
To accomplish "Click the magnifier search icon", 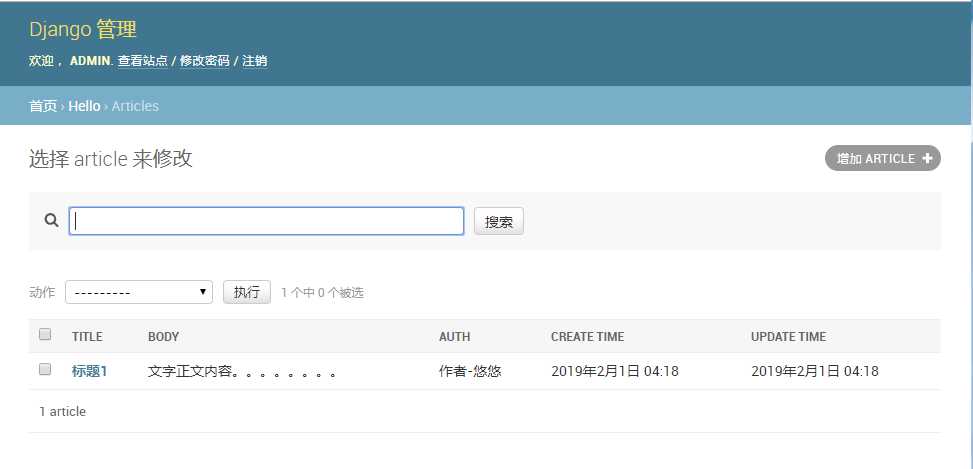I will 52,220.
